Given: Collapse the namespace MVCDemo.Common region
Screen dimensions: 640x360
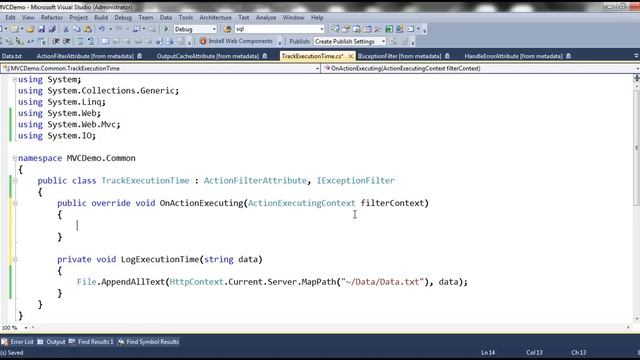Looking at the screenshot, I should (15, 158).
